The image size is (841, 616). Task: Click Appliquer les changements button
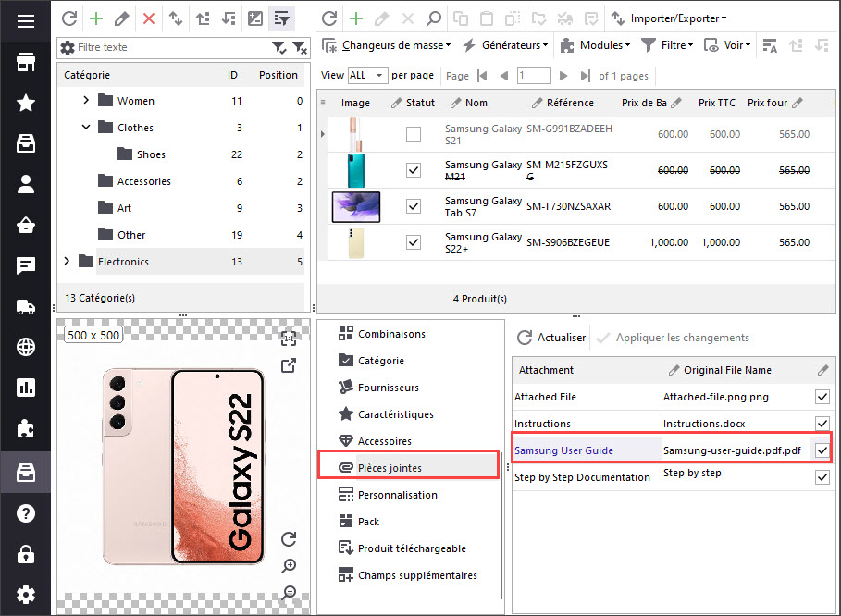click(x=674, y=338)
